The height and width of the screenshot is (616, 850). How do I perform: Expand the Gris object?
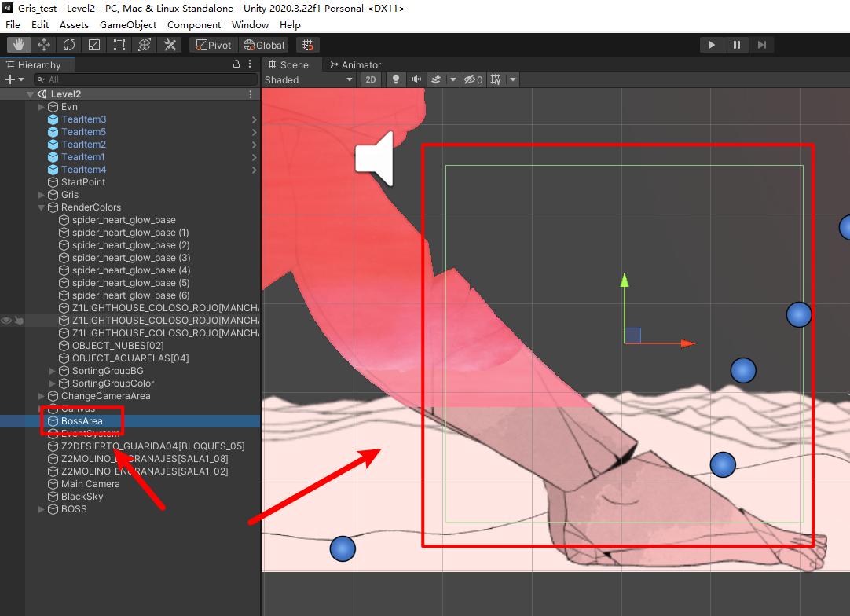click(x=41, y=195)
